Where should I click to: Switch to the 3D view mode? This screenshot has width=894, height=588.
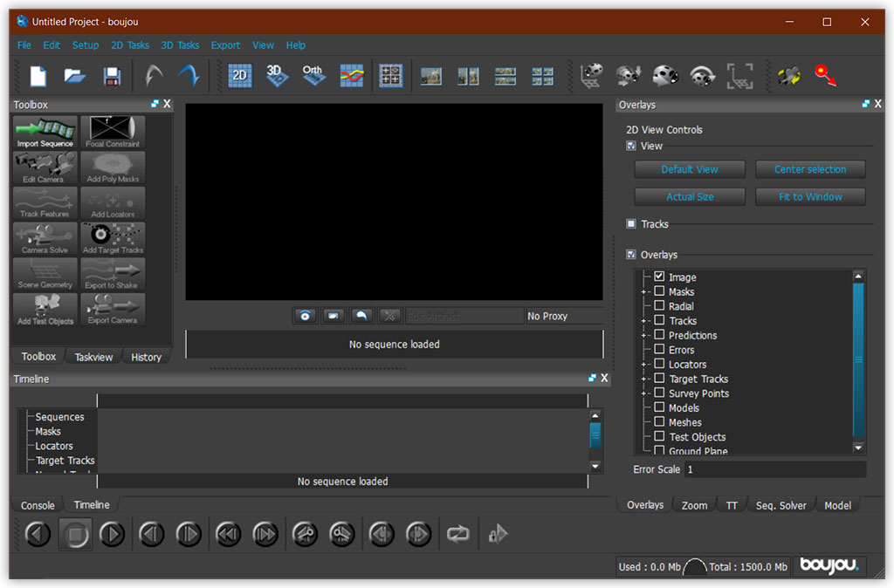tap(277, 76)
